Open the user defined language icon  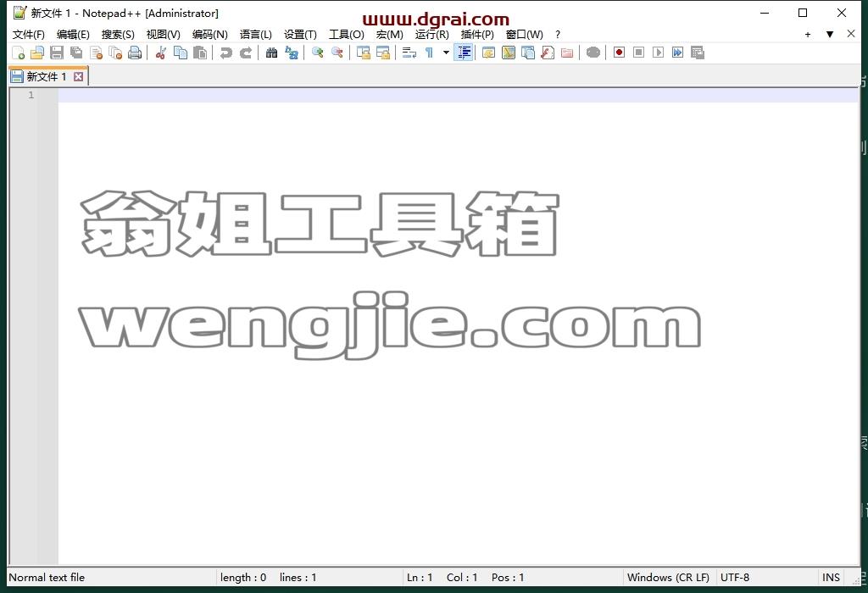pyautogui.click(x=488, y=53)
